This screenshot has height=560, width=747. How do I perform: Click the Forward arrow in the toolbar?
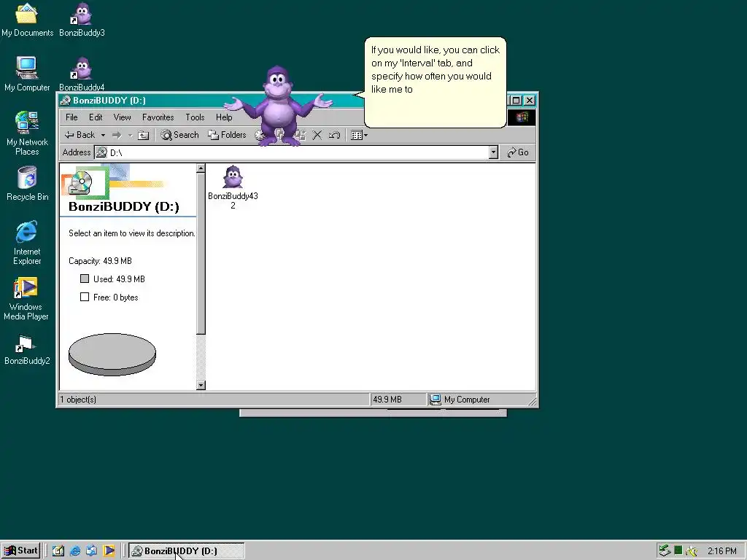[116, 135]
